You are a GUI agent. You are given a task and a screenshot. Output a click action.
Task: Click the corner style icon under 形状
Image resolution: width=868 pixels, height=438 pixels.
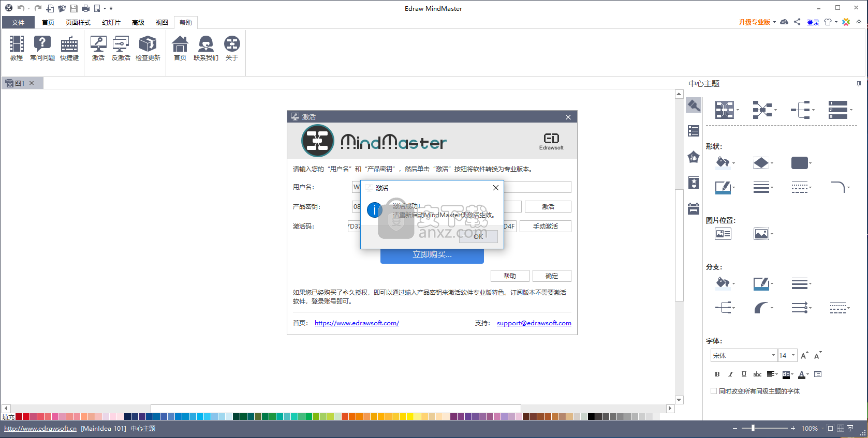point(837,187)
